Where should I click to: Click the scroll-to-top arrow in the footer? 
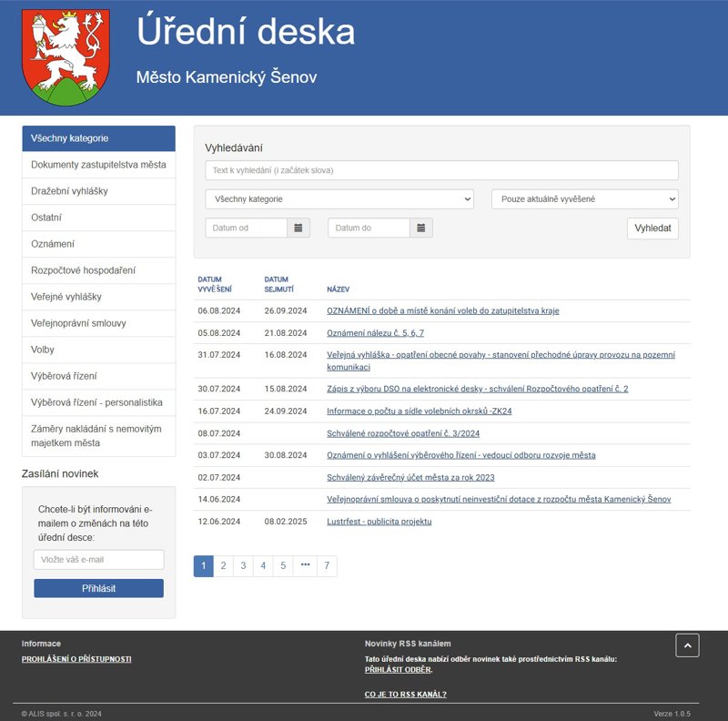pos(688,645)
